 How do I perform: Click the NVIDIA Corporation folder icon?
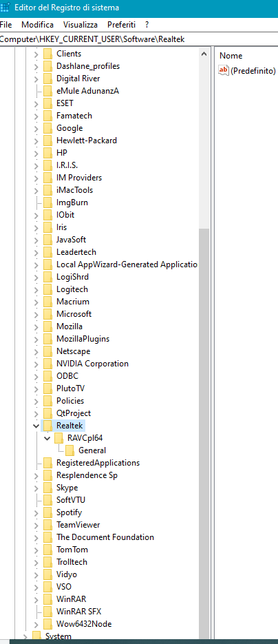(x=48, y=364)
